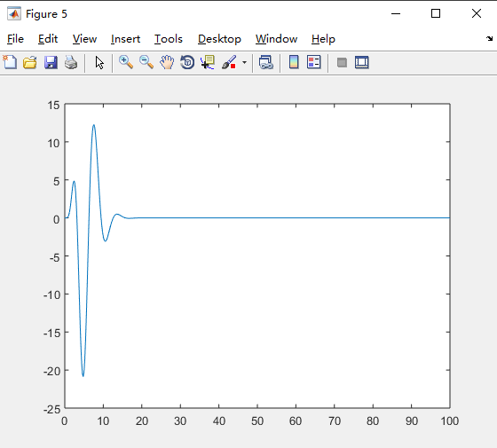The width and height of the screenshot is (497, 448).
Task: Open the Desktop menu
Action: [219, 39]
